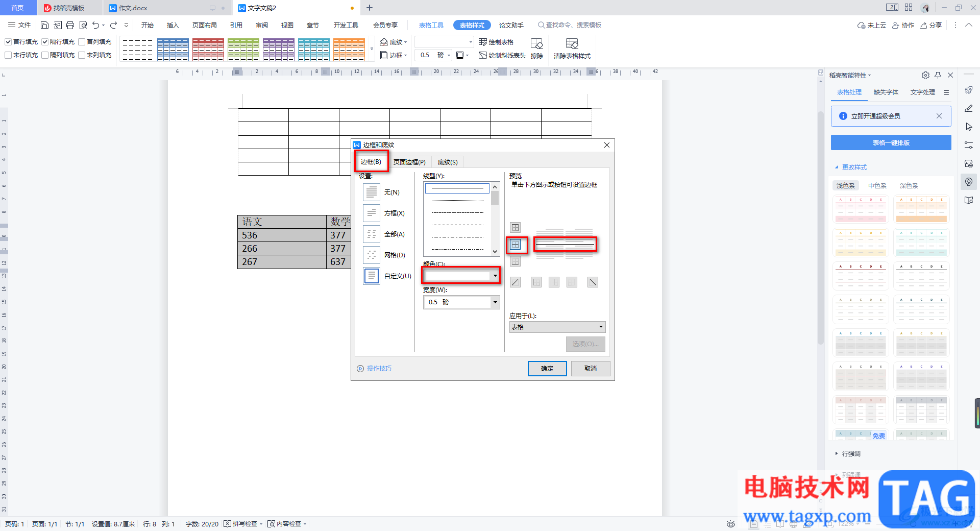Select the 中色系 style category

pos(877,185)
